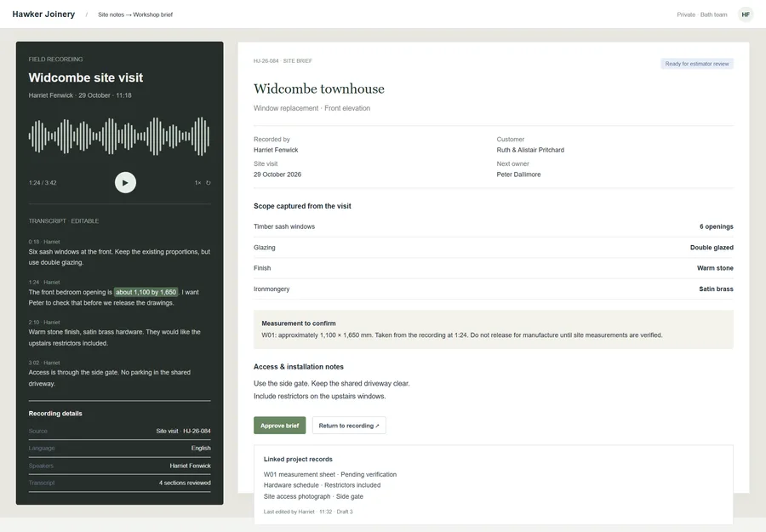Image resolution: width=766 pixels, height=532 pixels.
Task: Seek within the audio waveform
Action: click(x=119, y=136)
